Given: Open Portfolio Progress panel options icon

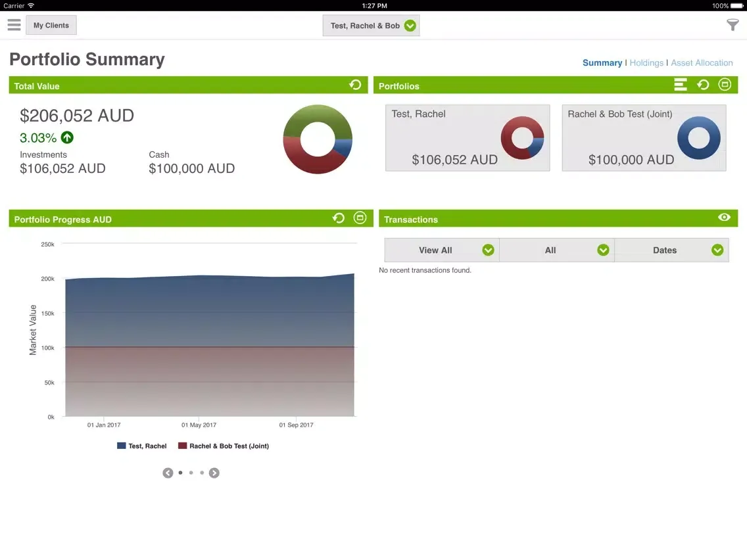Looking at the screenshot, I should click(x=360, y=218).
